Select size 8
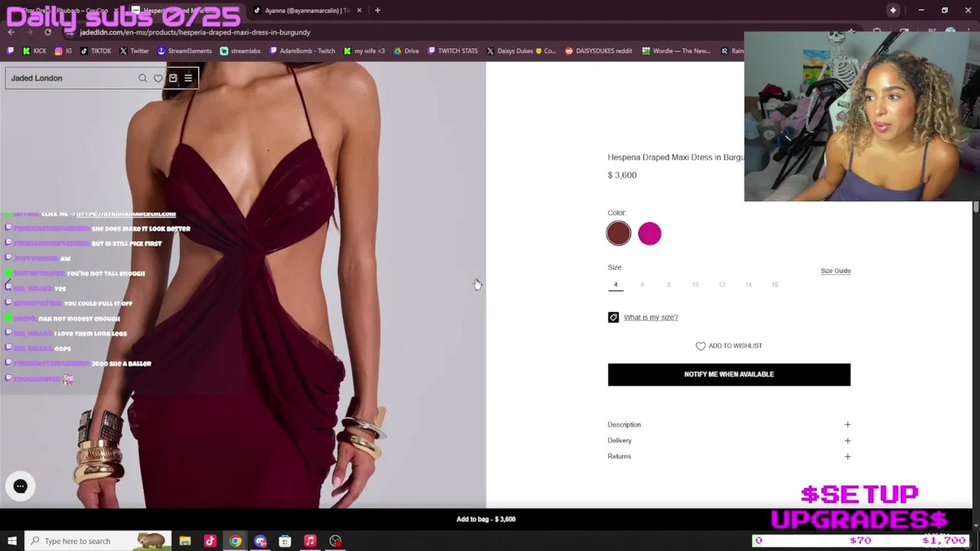Viewport: 980px width, 551px height. click(x=668, y=285)
